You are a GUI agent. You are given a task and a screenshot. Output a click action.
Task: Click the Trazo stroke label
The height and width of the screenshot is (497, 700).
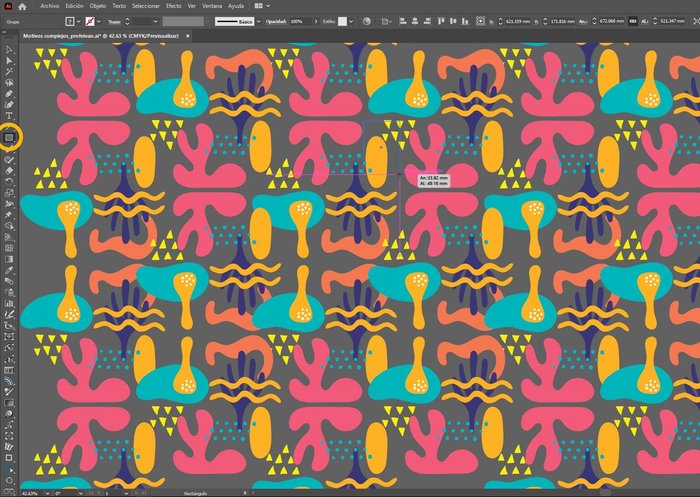coord(115,21)
